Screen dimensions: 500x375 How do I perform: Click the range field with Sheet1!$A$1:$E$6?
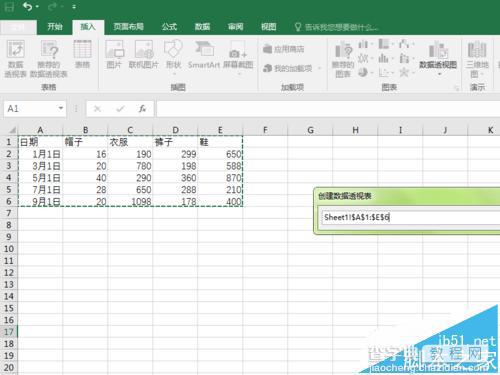[x=410, y=218]
